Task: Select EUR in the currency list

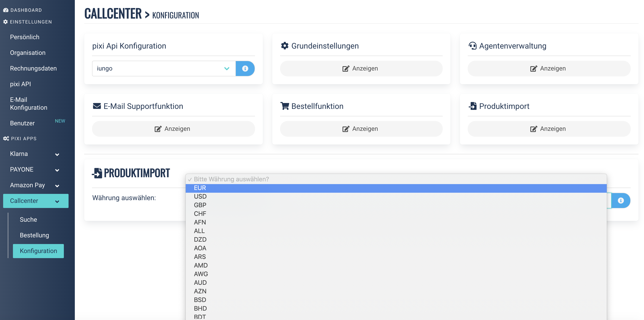Action: click(x=396, y=188)
